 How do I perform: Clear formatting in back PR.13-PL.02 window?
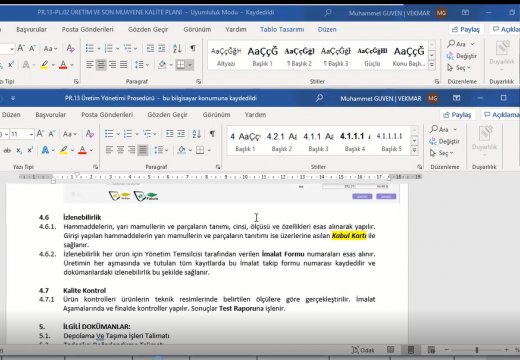(x=70, y=49)
